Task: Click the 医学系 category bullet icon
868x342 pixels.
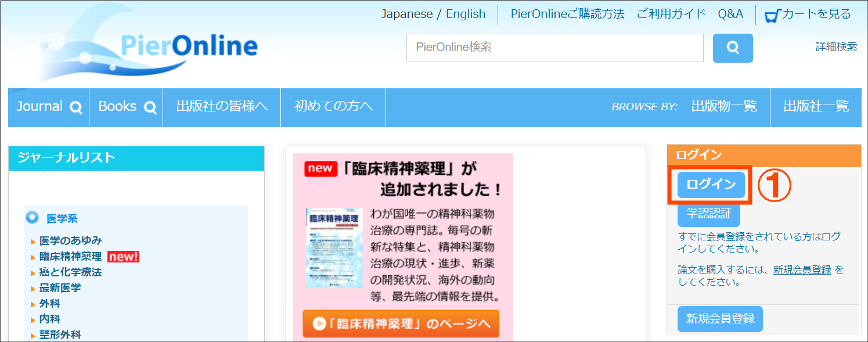Action: point(33,218)
